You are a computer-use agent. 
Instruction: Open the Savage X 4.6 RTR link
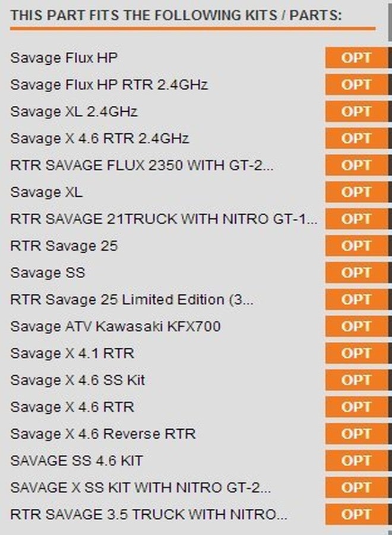tap(72, 407)
